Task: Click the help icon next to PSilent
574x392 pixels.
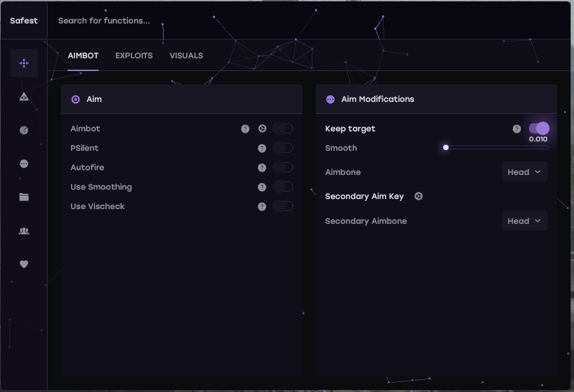Action: tap(262, 148)
